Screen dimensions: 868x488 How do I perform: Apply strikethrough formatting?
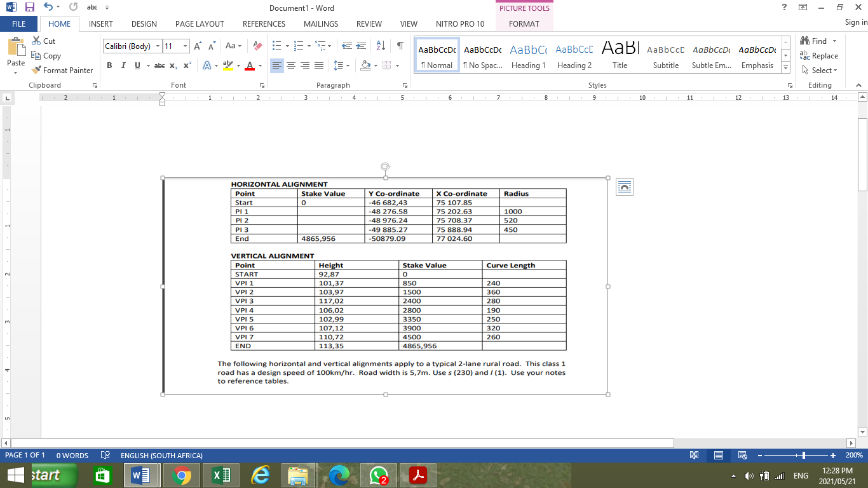click(159, 65)
